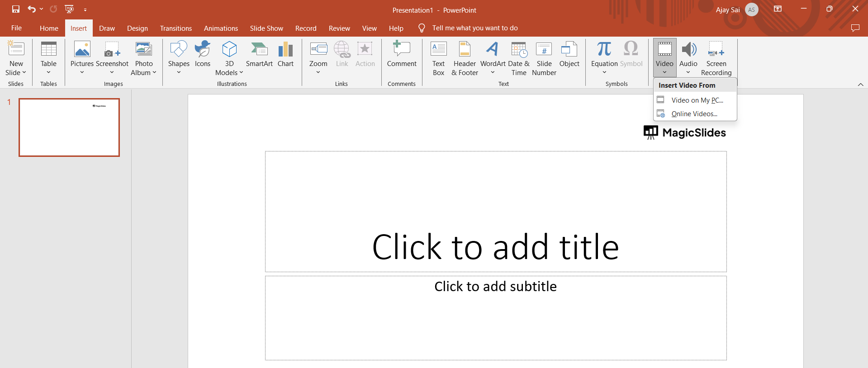Screen dimensions: 868x368
Task: Add a Comment to the slide
Action: pos(401,54)
